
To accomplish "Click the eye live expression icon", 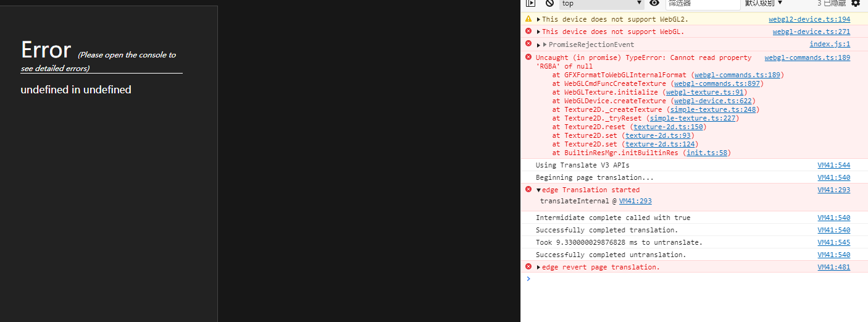I will (654, 3).
